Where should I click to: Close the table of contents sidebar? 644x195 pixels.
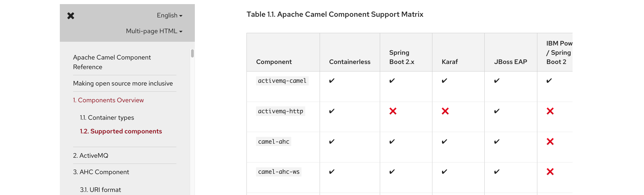pos(71,16)
